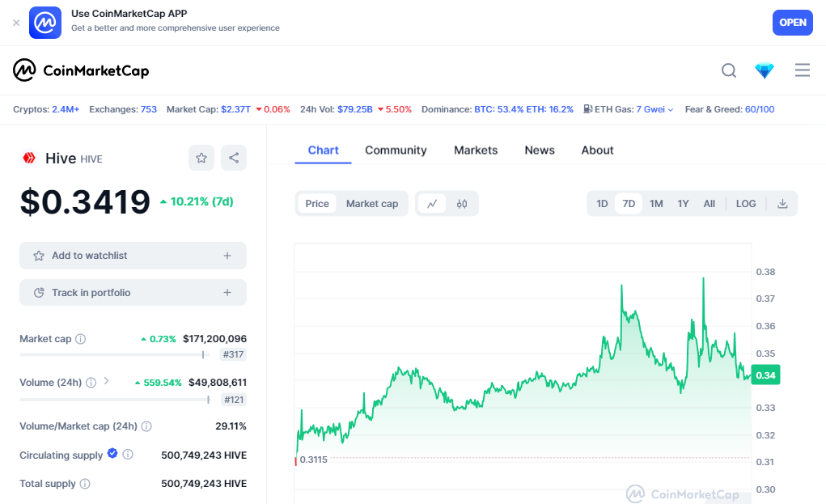Open the Community tab

coord(396,150)
